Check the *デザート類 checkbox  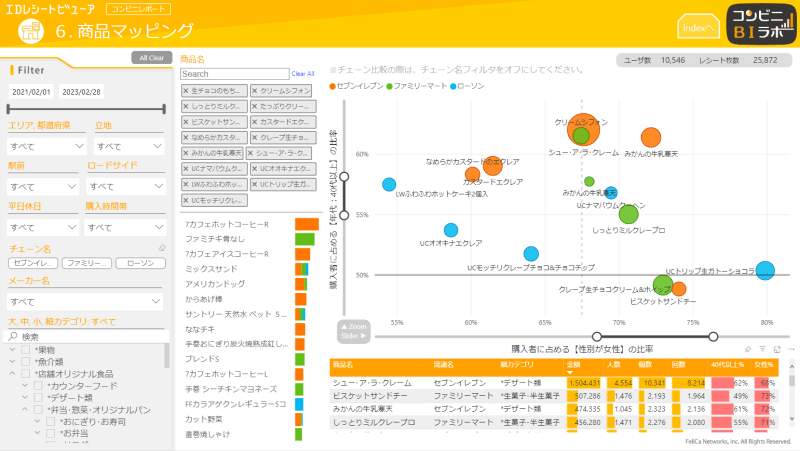point(38,397)
